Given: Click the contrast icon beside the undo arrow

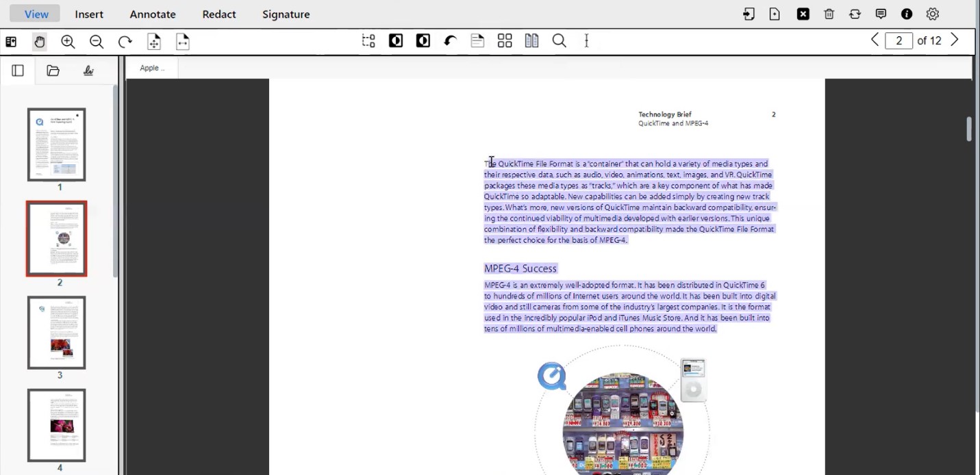Looking at the screenshot, I should point(423,41).
